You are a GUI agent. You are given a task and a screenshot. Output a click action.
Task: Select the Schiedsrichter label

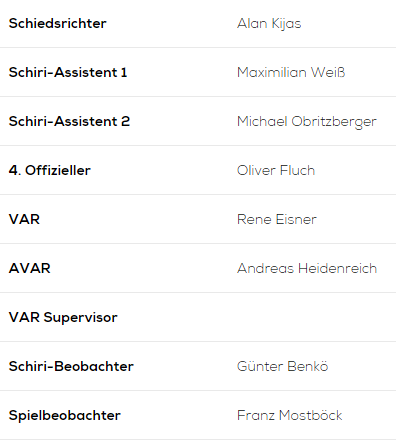58,23
